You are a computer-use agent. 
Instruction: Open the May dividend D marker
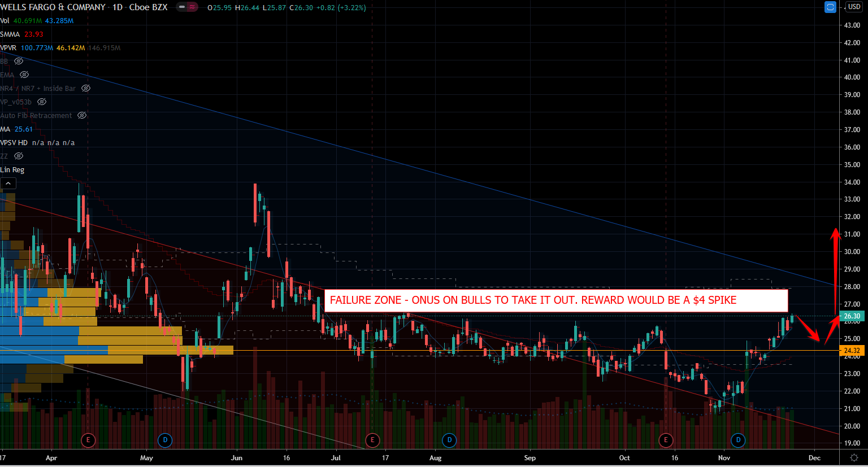pos(165,440)
